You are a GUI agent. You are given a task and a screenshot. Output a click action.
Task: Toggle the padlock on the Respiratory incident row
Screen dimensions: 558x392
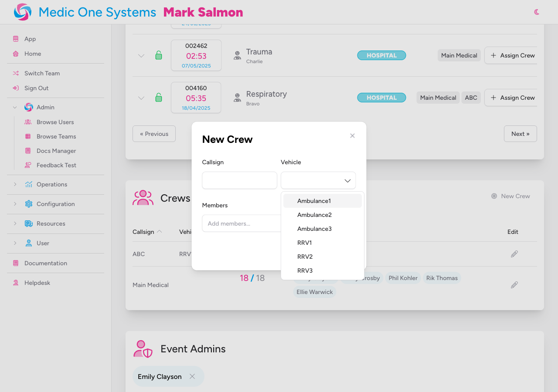pos(159,98)
